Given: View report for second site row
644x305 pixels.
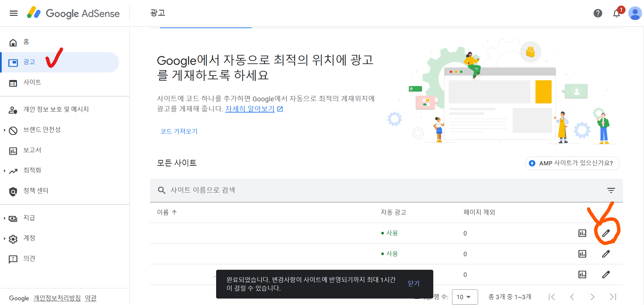Looking at the screenshot, I should point(582,254).
